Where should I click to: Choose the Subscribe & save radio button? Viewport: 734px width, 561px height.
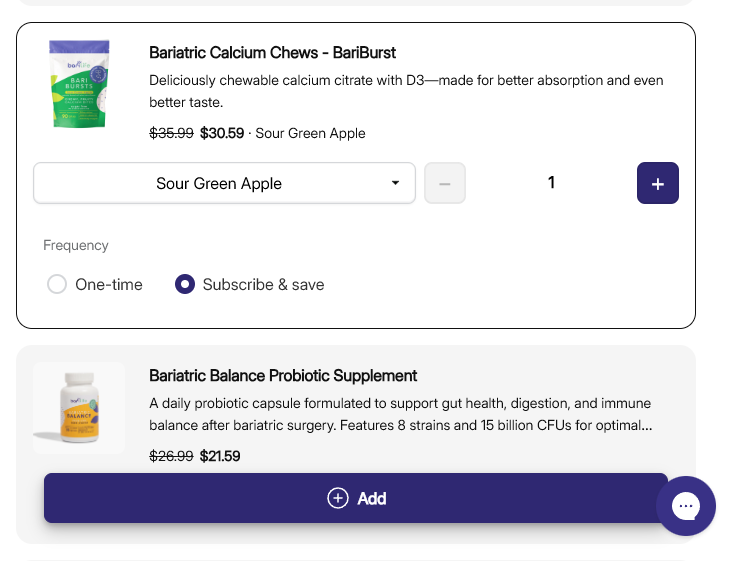[x=185, y=284]
